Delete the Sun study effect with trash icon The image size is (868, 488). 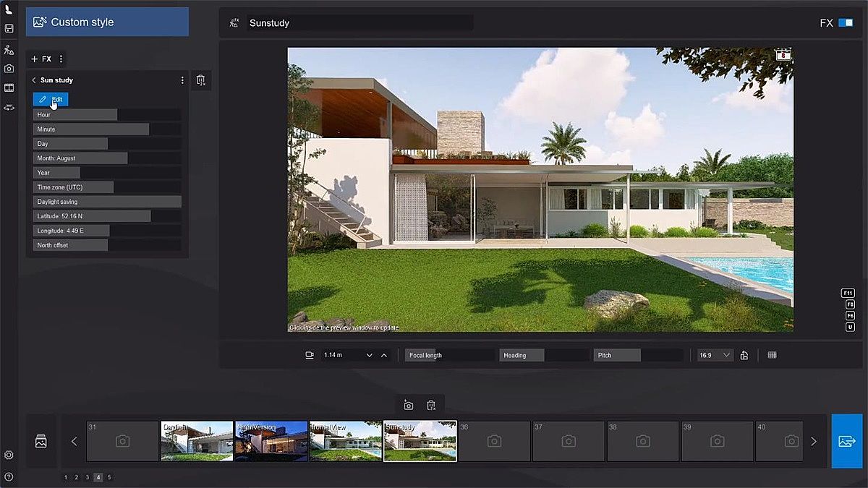coord(201,80)
